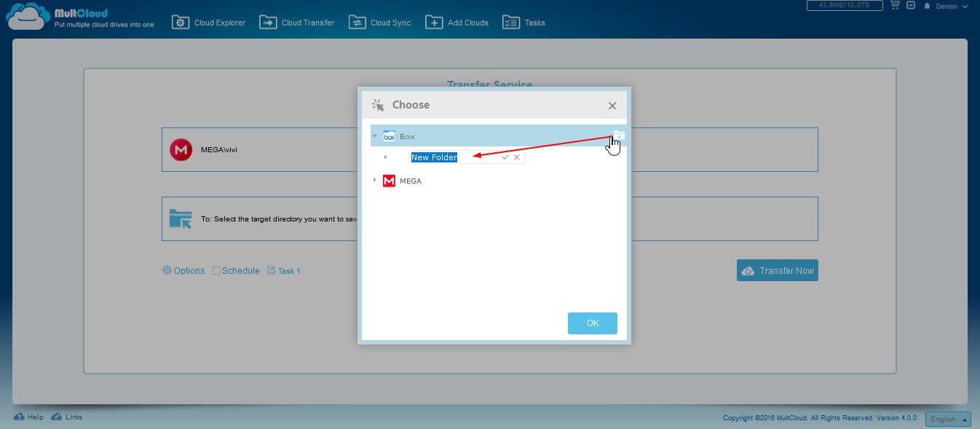
Task: Confirm the new folder name with the checkmark
Action: tap(505, 157)
